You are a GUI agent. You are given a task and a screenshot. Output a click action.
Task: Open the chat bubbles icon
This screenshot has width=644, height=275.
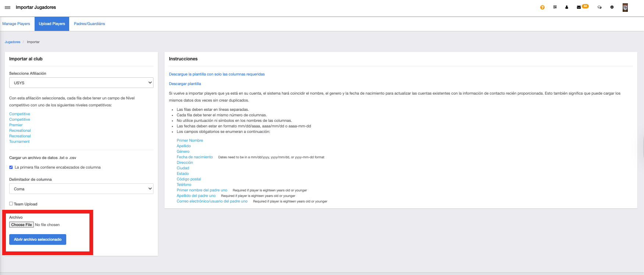599,7
